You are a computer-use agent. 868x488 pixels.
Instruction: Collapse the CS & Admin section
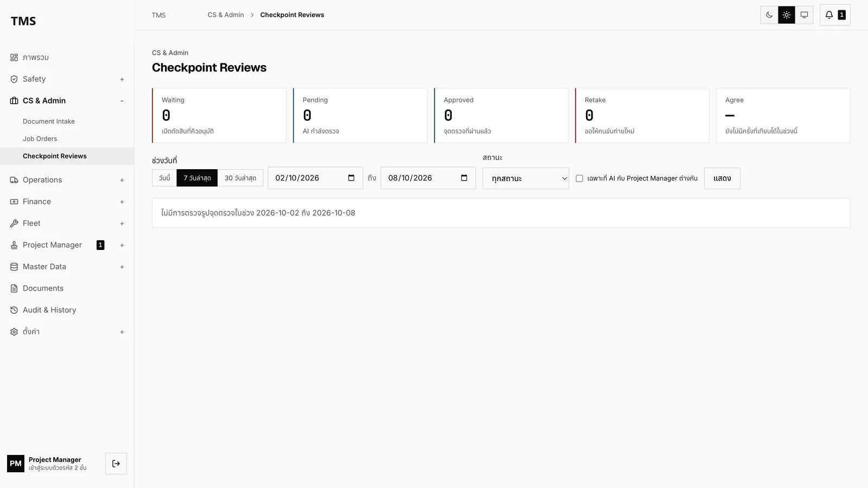click(x=122, y=101)
